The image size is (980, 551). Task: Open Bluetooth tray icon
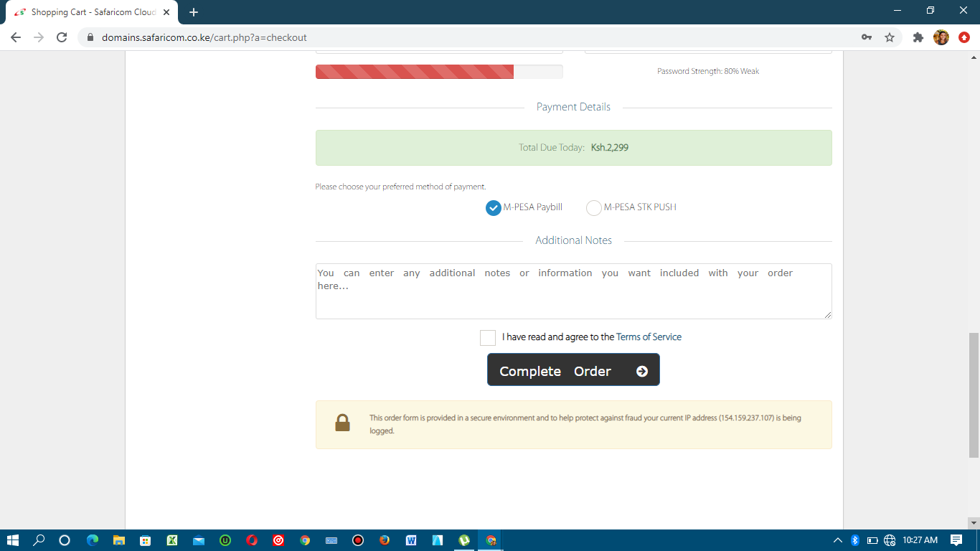[855, 540]
